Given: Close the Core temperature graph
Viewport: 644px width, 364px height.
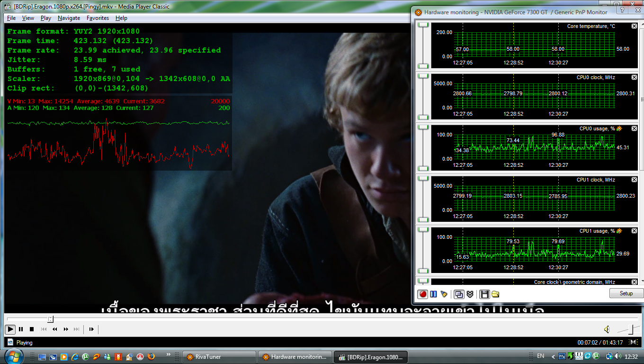Looking at the screenshot, I should pyautogui.click(x=635, y=26).
